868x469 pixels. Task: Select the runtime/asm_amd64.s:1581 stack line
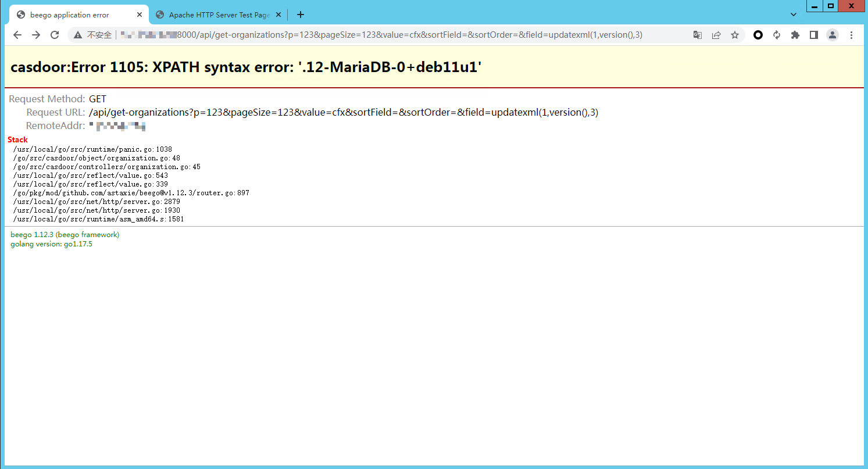pyautogui.click(x=98, y=219)
